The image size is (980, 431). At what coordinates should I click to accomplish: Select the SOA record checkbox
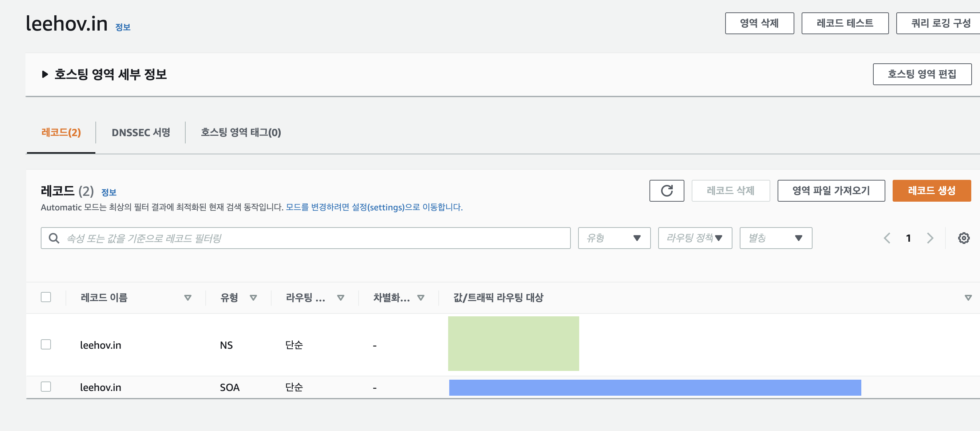click(x=46, y=387)
